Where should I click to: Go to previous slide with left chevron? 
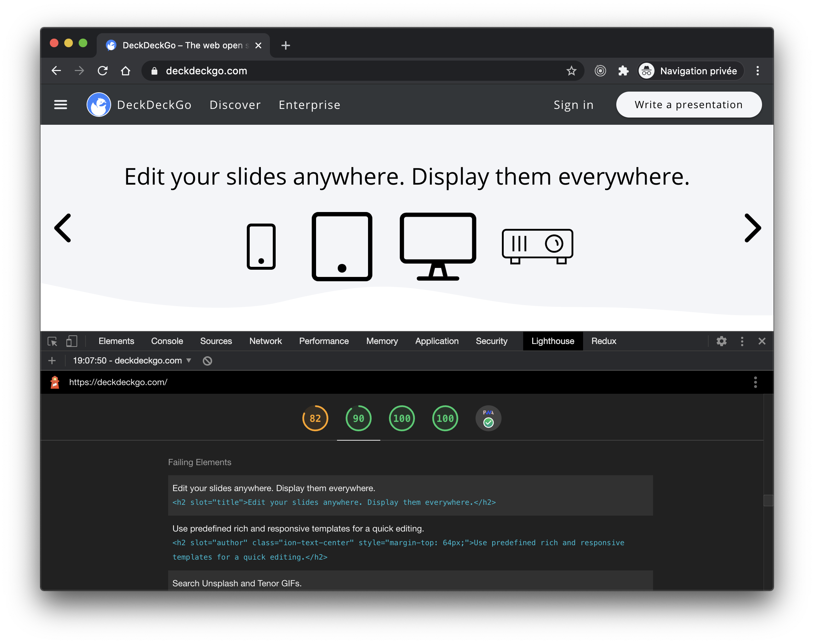coord(63,228)
